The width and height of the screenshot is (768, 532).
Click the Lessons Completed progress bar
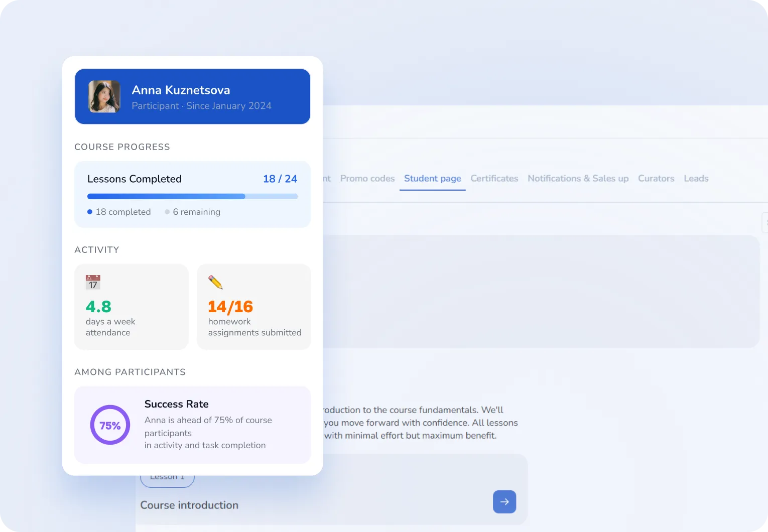pyautogui.click(x=192, y=197)
